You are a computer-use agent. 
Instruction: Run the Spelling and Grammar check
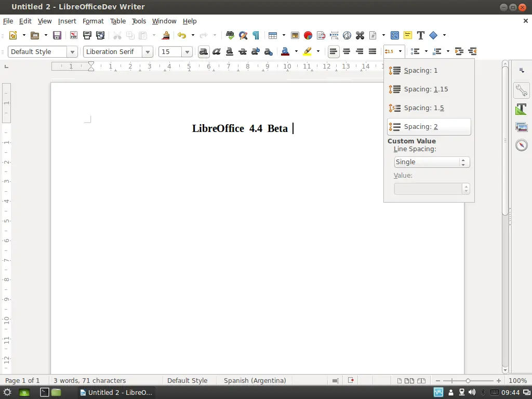(x=230, y=35)
